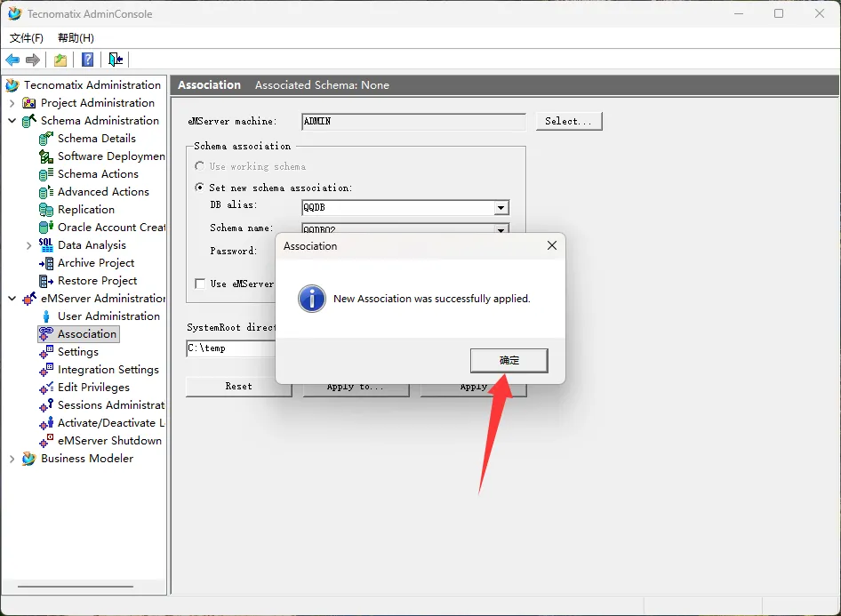Click the tree panel horizontal scrollbar

(x=75, y=587)
